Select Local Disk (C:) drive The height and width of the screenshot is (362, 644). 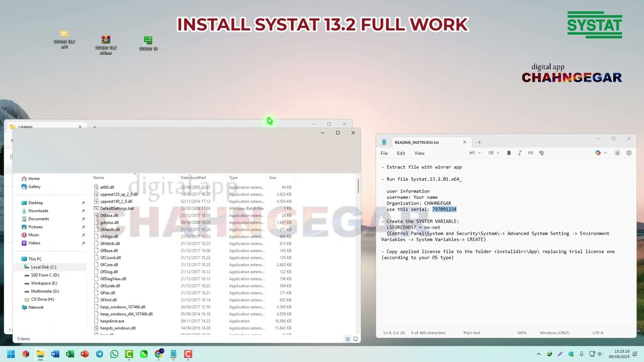(x=43, y=267)
